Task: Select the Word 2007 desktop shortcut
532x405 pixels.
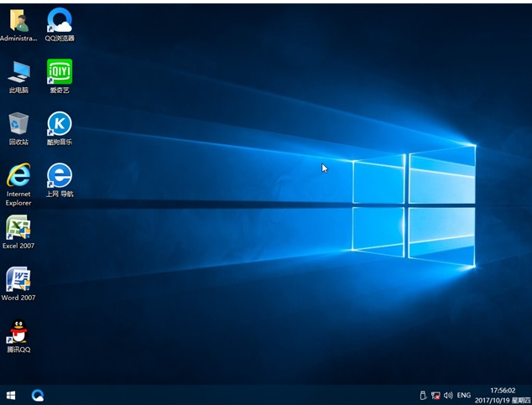Action: 18,279
